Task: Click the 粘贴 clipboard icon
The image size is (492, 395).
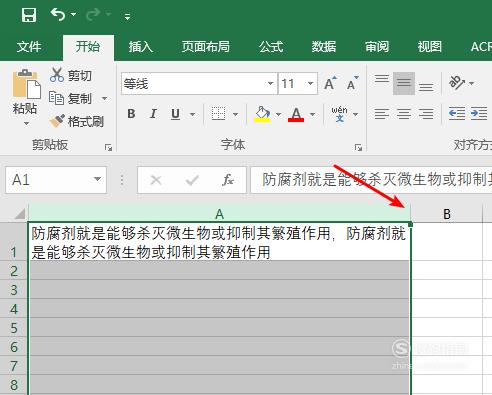Action: [x=26, y=84]
